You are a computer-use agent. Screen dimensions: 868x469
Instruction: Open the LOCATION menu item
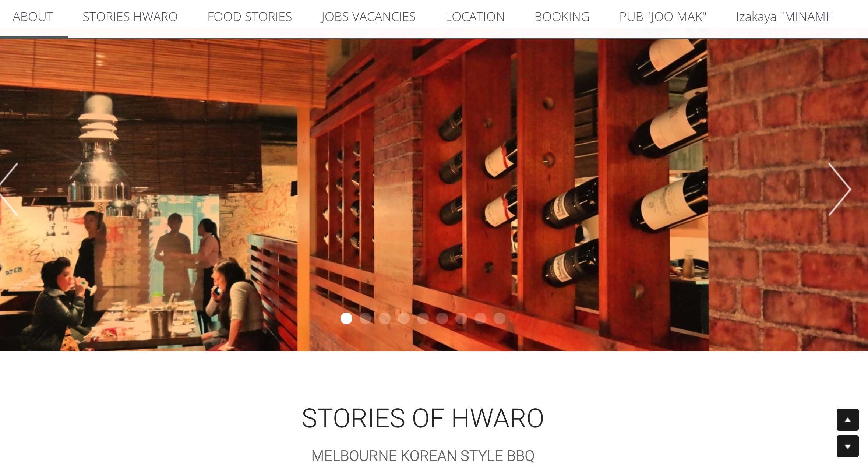coord(475,17)
